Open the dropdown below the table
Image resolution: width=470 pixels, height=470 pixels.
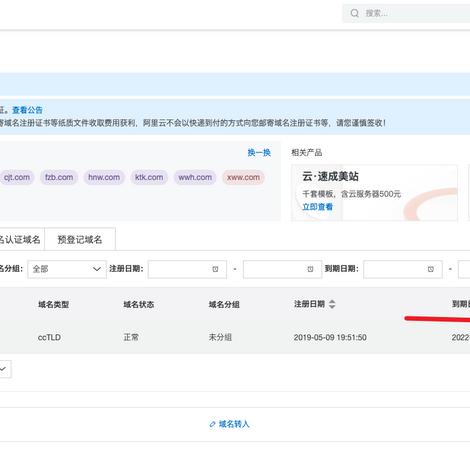click(5, 369)
